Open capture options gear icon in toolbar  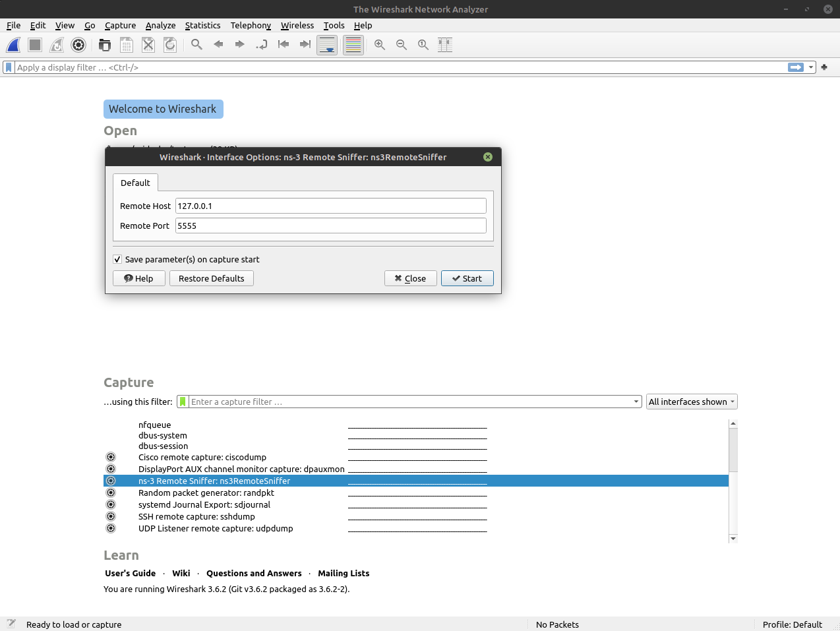tap(78, 45)
